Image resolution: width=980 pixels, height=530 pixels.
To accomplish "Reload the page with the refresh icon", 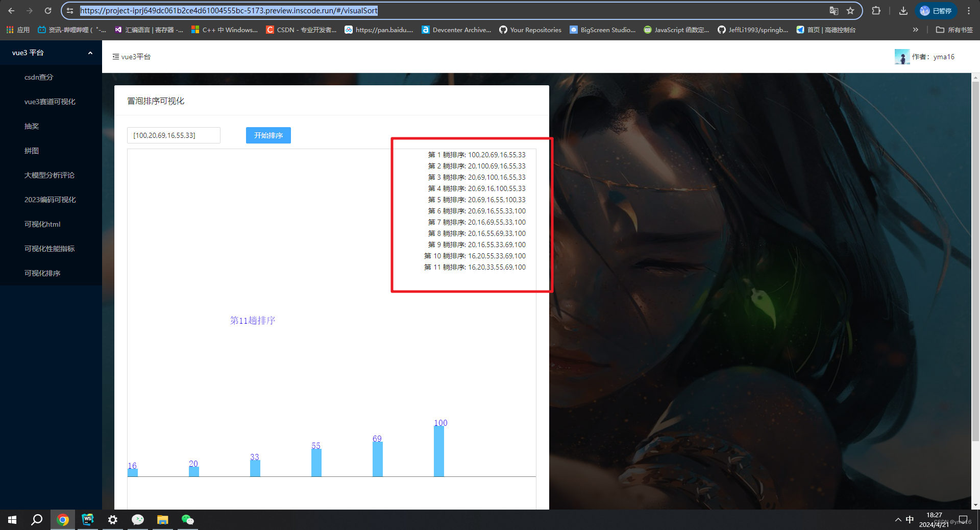I will click(48, 11).
